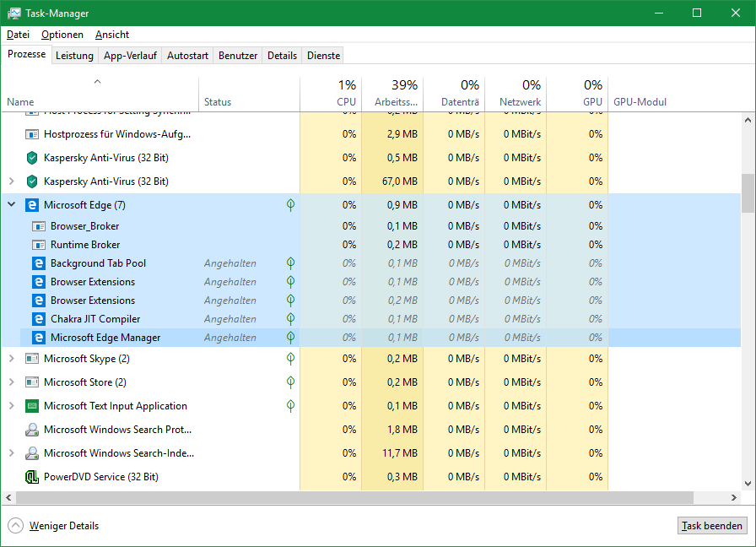Click the Task beenden button
This screenshot has height=547, width=756.
point(712,526)
